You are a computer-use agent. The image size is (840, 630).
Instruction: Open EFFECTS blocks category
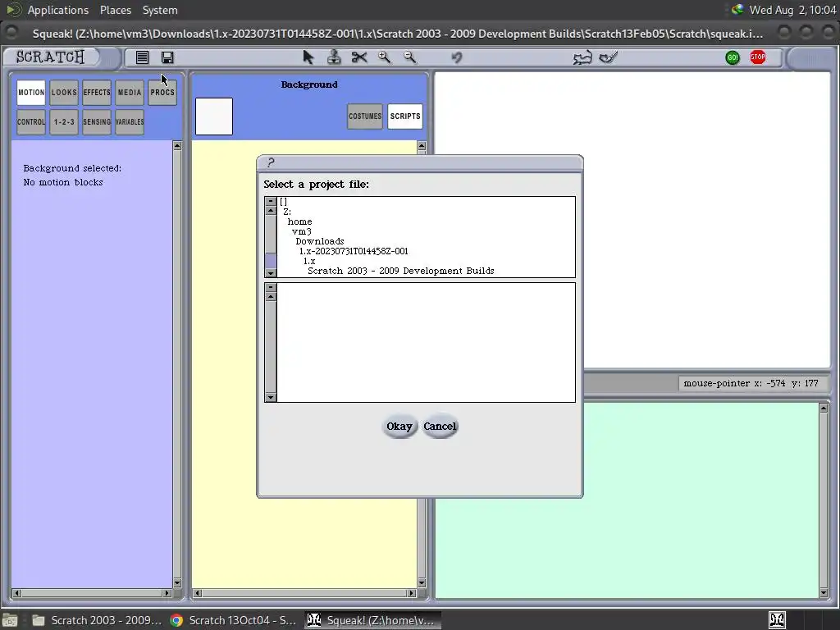point(97,92)
